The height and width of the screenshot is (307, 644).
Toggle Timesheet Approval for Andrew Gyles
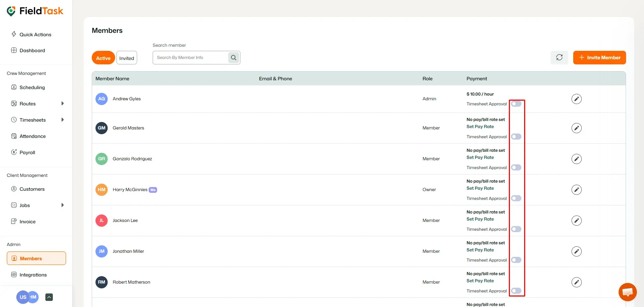516,104
